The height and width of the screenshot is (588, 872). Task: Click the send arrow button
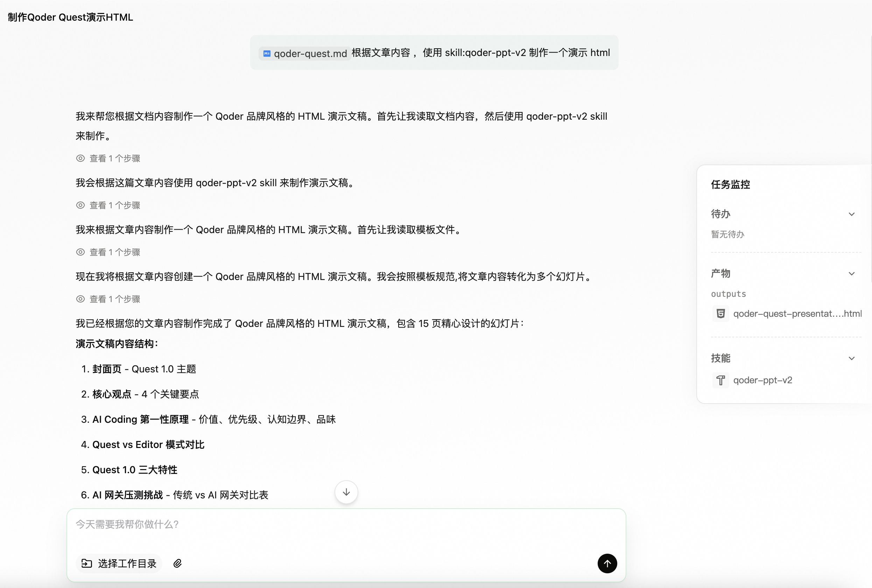(x=607, y=563)
